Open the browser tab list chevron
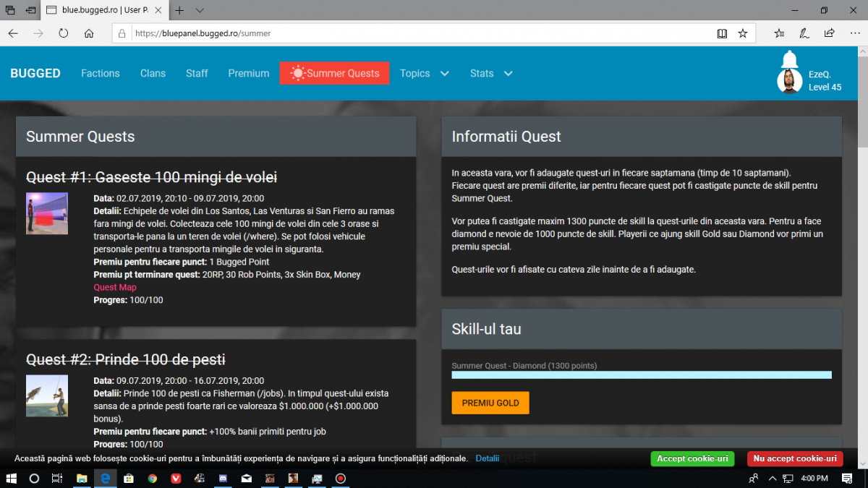This screenshot has height=488, width=868. click(x=200, y=10)
